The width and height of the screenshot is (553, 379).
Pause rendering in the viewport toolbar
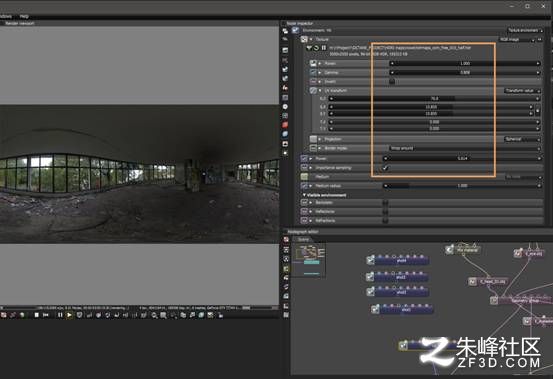(60, 315)
